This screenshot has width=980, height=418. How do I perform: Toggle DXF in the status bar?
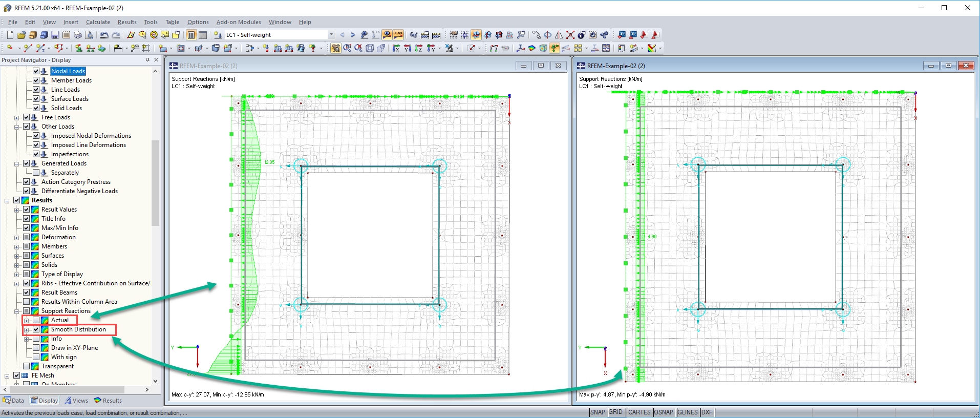[x=707, y=412]
